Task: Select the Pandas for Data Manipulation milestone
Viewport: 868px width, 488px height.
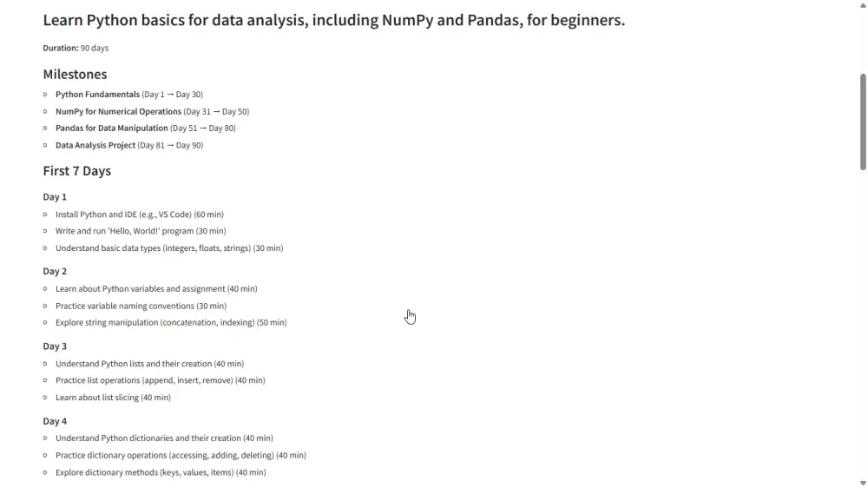Action: coord(146,128)
